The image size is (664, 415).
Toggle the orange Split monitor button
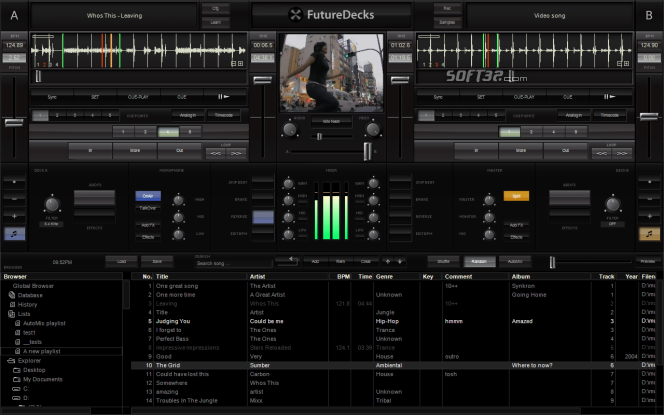516,196
